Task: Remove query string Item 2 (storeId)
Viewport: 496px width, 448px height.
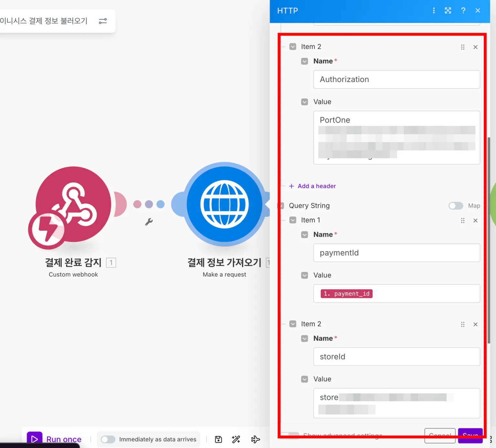Action: [x=475, y=324]
